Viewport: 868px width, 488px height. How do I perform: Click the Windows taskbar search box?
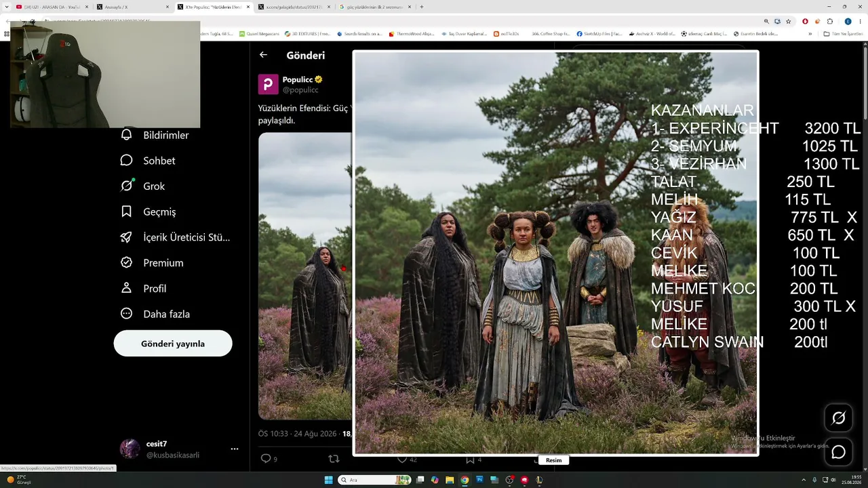pyautogui.click(x=374, y=480)
